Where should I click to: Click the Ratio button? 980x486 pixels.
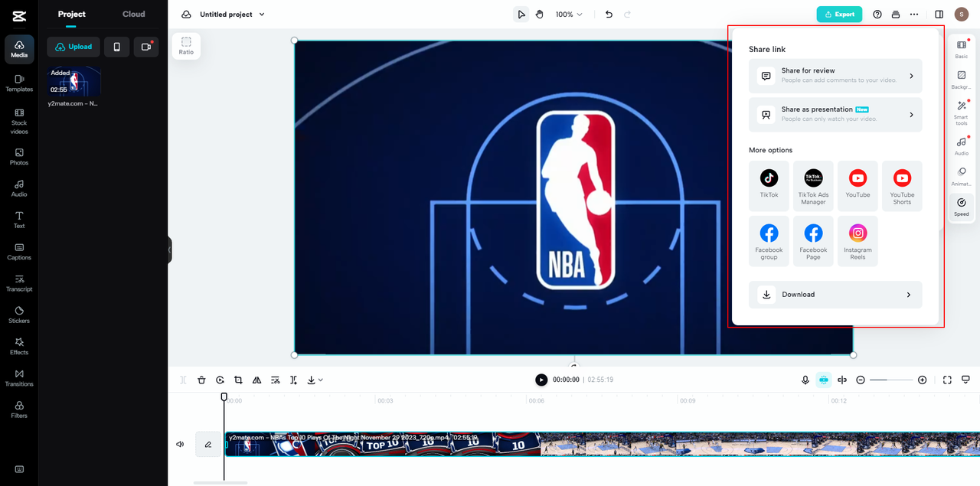pyautogui.click(x=186, y=46)
